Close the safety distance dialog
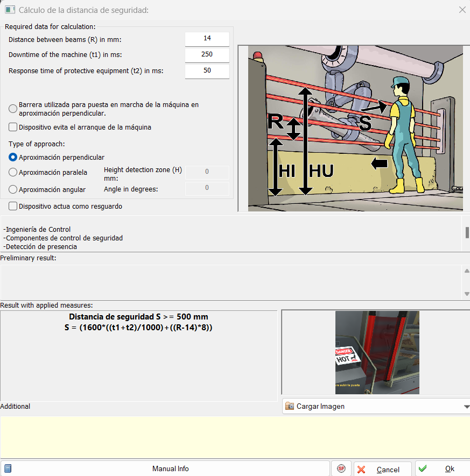The image size is (470, 476). [x=462, y=10]
